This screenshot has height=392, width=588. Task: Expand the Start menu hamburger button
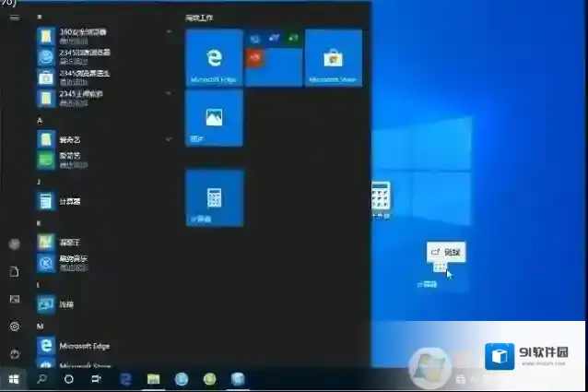point(14,17)
